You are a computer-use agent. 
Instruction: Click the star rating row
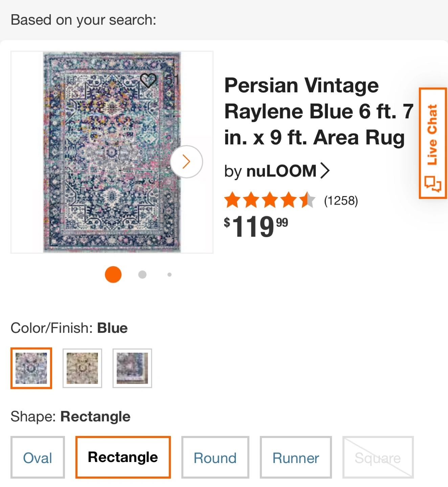(269, 200)
